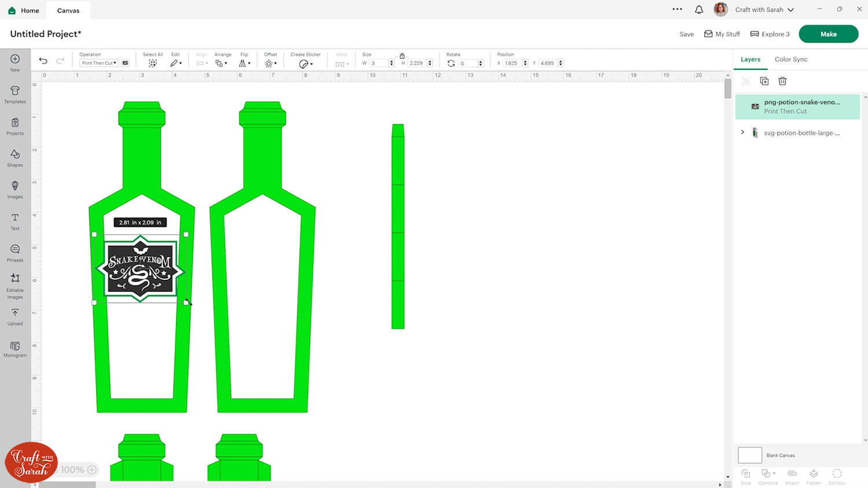Click the Rotate angle input field

click(468, 64)
